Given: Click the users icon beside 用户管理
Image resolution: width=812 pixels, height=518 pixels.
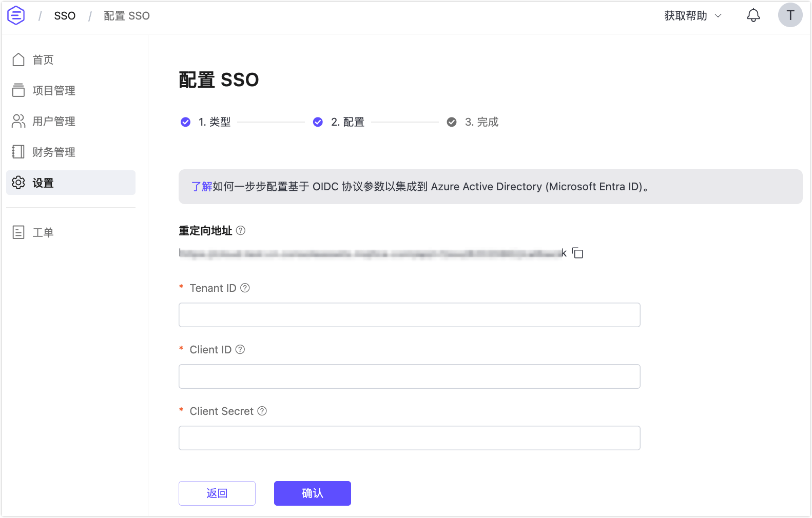Looking at the screenshot, I should [18, 121].
